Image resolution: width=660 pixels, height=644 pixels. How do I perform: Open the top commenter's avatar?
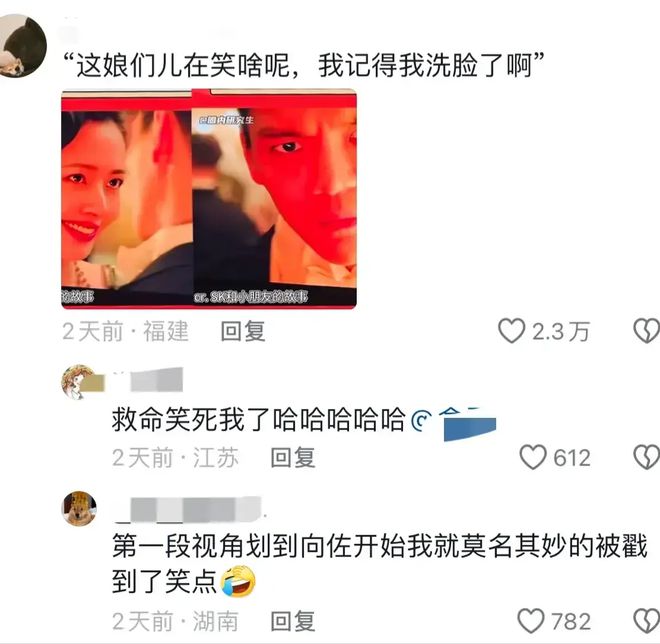tap(21, 45)
